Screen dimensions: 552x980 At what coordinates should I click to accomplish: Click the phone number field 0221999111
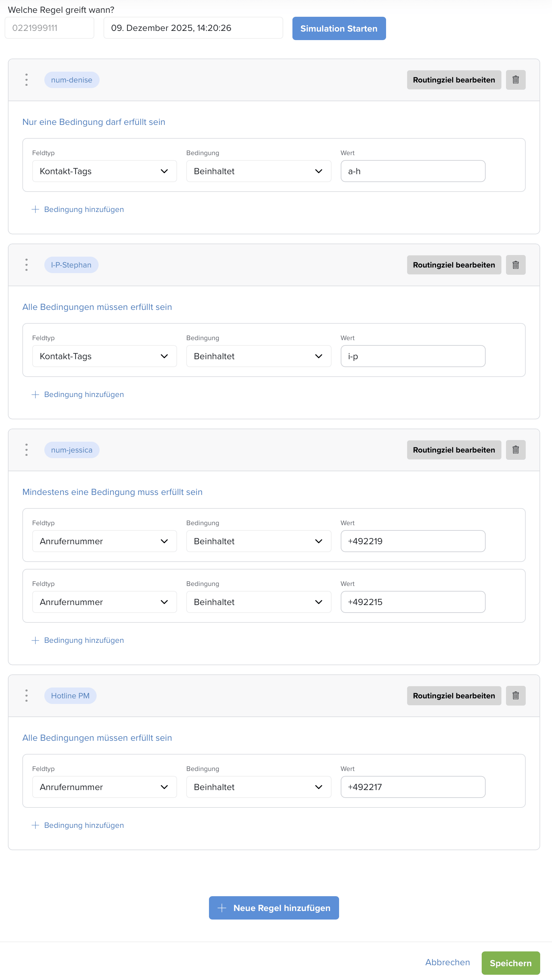(x=50, y=28)
